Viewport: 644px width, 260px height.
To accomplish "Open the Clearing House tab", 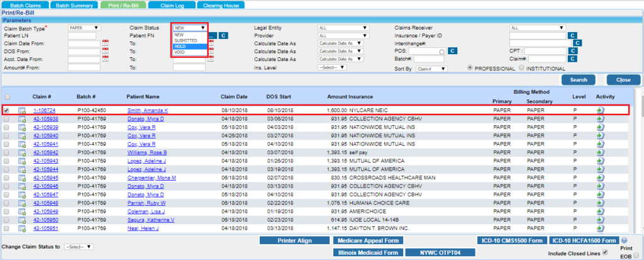I will (x=219, y=4).
